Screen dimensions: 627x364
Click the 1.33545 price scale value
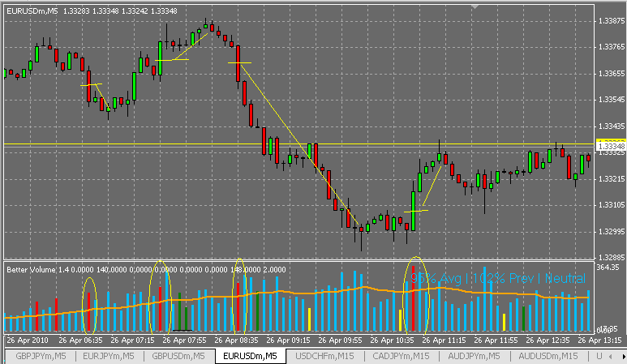coord(612,100)
